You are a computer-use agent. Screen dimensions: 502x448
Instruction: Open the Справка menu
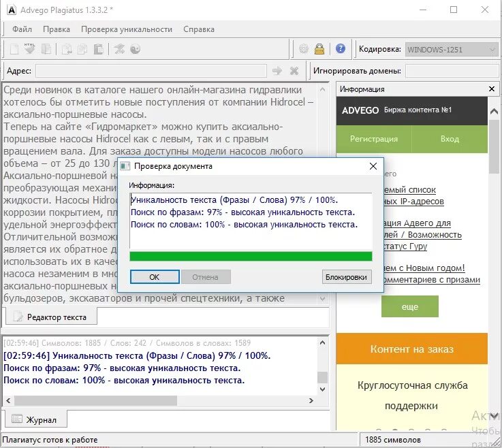pyautogui.click(x=199, y=29)
